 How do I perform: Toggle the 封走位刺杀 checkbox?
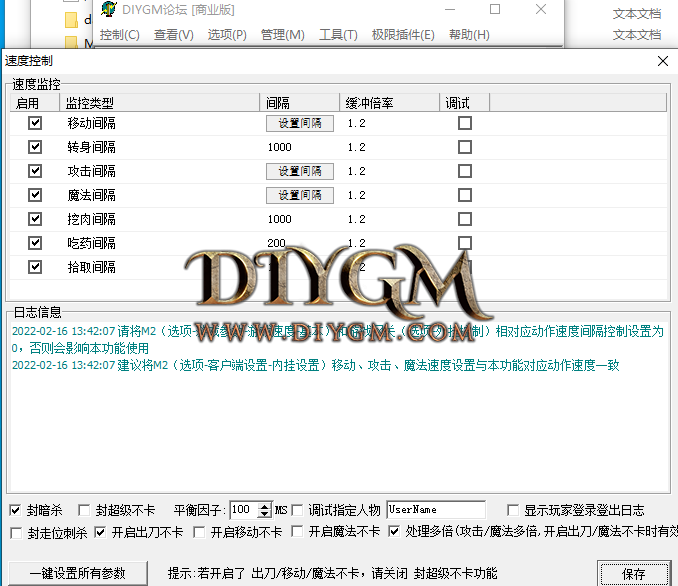[16, 533]
